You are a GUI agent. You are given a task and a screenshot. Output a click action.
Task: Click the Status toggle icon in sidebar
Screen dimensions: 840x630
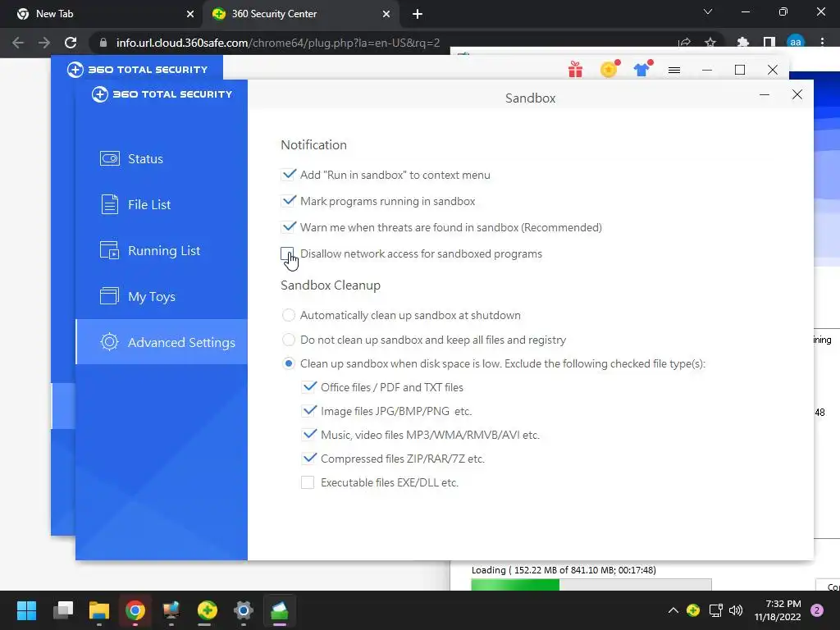(110, 158)
